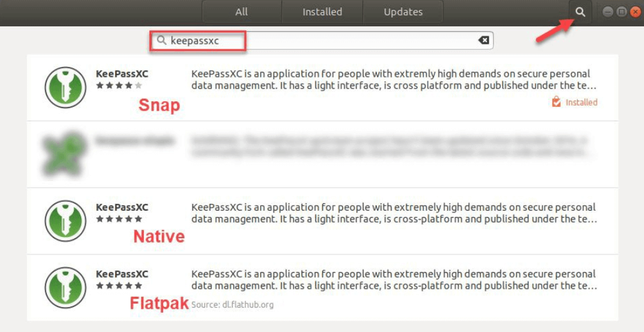
Task: Go to the Updates tab
Action: 403,12
